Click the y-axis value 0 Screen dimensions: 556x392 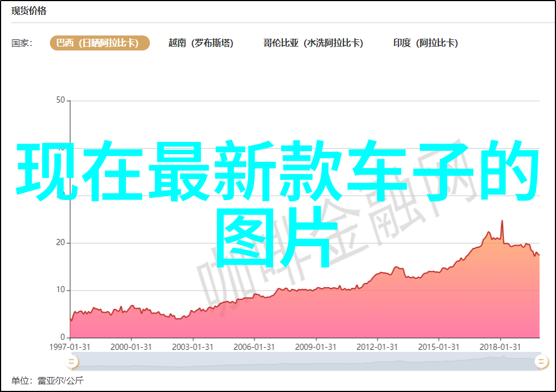(x=63, y=337)
